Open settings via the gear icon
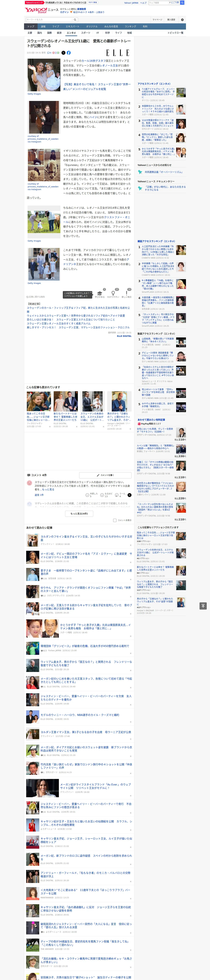 pos(182,20)
